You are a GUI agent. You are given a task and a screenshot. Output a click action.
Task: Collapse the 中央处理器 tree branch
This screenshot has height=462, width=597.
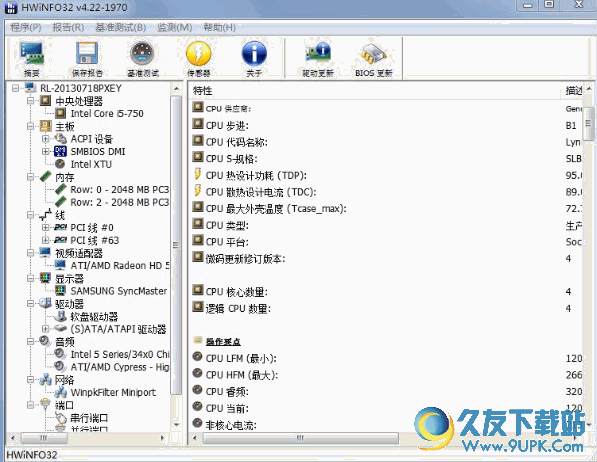coord(30,101)
